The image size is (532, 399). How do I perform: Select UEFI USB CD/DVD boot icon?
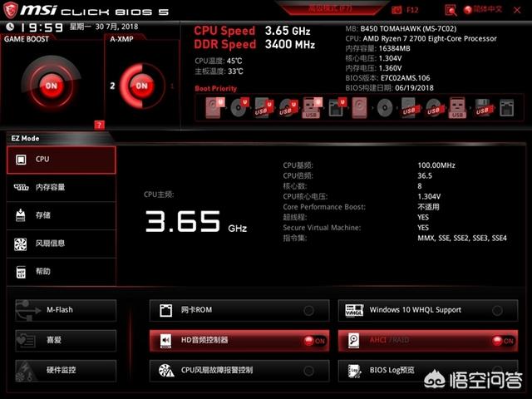pyautogui.click(x=288, y=107)
